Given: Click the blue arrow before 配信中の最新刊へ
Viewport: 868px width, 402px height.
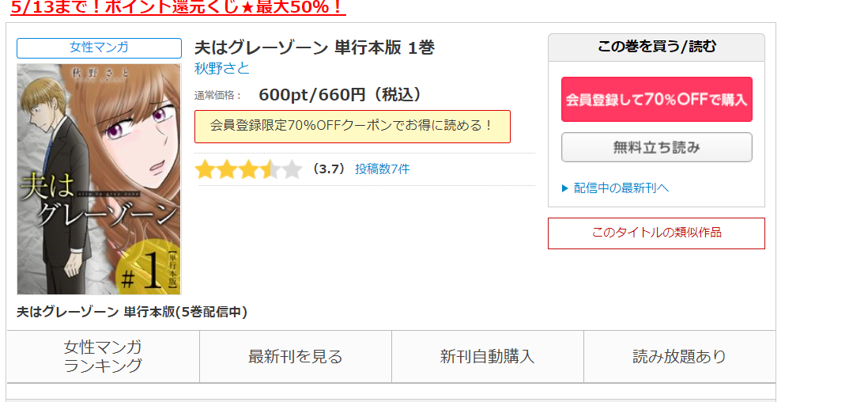Looking at the screenshot, I should point(565,188).
